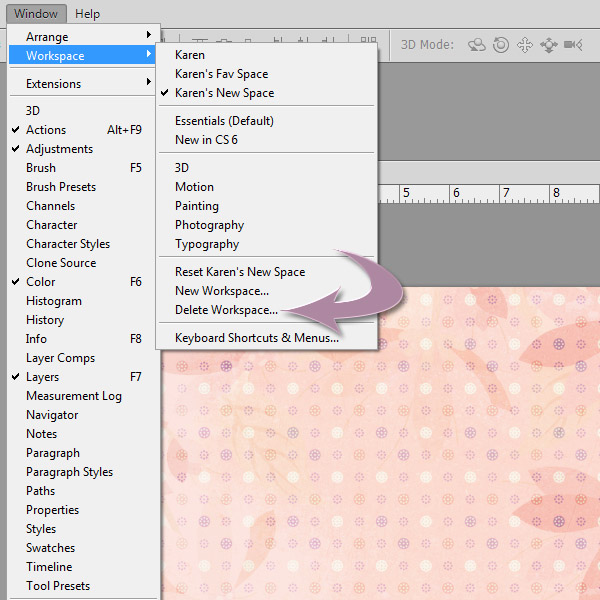This screenshot has width=600, height=600.
Task: Show the Character Styles panel
Action: click(x=81, y=244)
